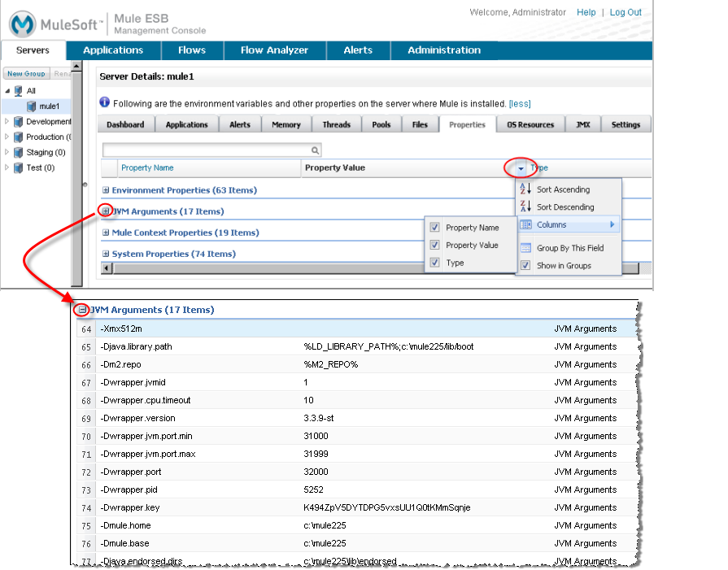
Task: Click the mule1 server icon in tree
Action: (x=32, y=107)
